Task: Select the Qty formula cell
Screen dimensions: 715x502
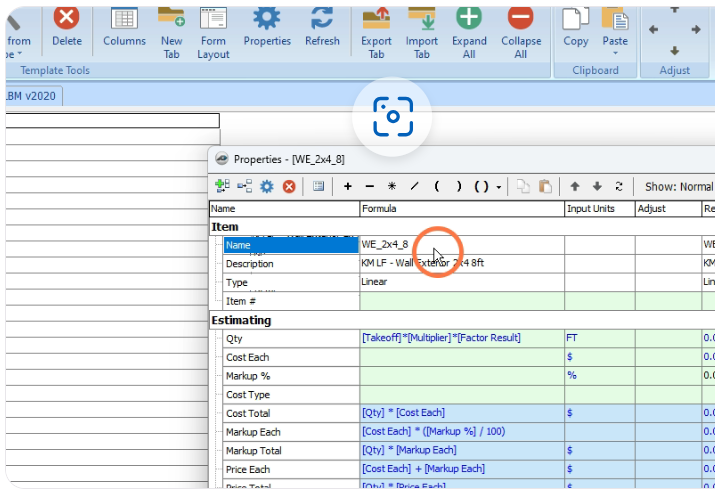Action: [x=461, y=338]
